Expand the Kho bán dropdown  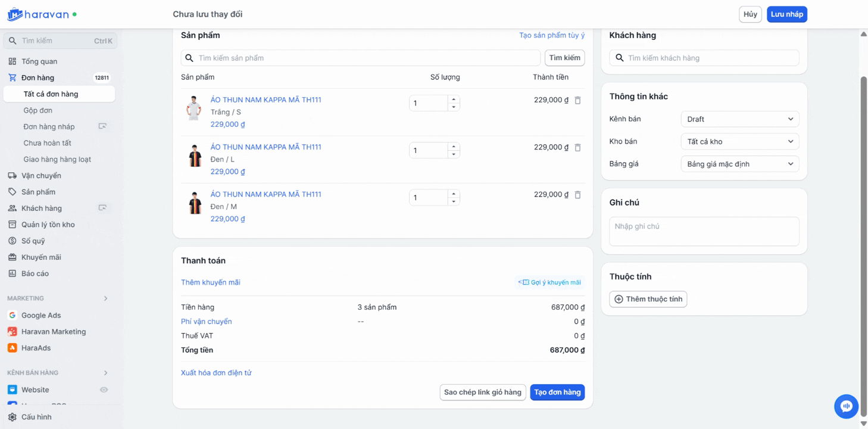(739, 142)
